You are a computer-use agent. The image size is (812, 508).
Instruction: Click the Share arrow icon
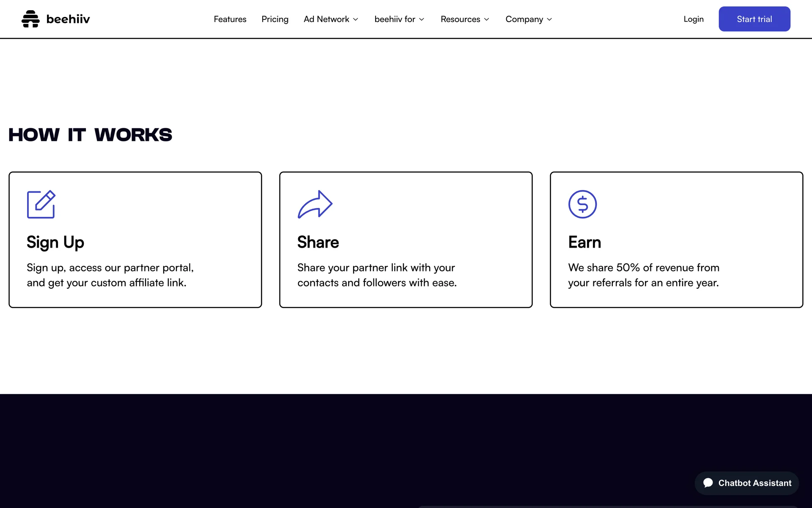tap(315, 204)
